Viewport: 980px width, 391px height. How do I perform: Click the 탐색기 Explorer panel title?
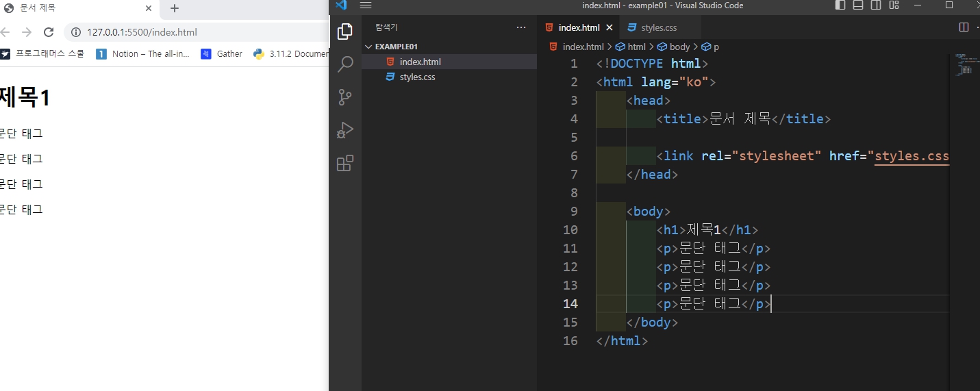(386, 27)
